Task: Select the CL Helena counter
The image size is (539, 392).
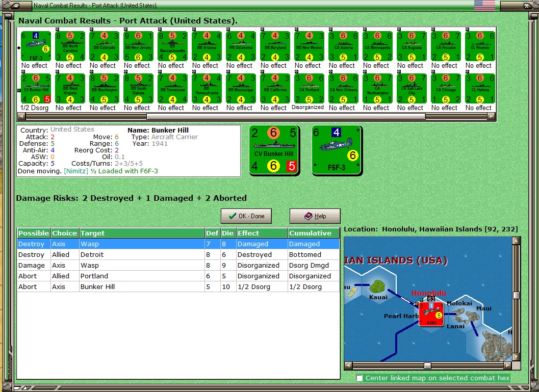Action: click(x=480, y=89)
